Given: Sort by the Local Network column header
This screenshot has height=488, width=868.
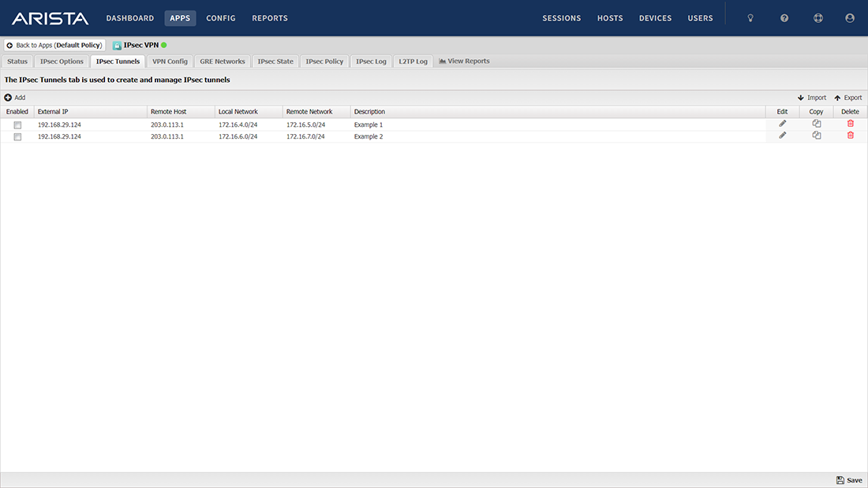Looking at the screenshot, I should [249, 112].
